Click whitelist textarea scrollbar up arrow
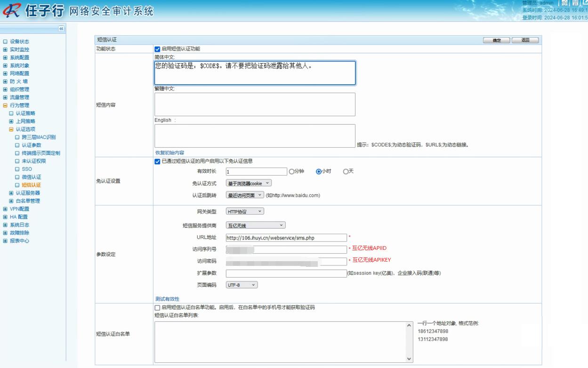The height and width of the screenshot is (368, 588). 409,326
